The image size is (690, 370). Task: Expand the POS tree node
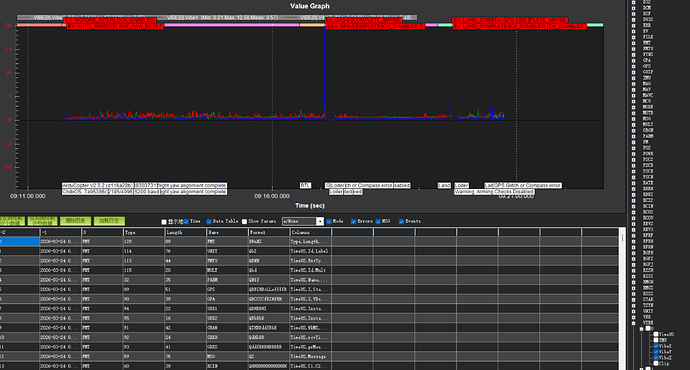pos(633,148)
